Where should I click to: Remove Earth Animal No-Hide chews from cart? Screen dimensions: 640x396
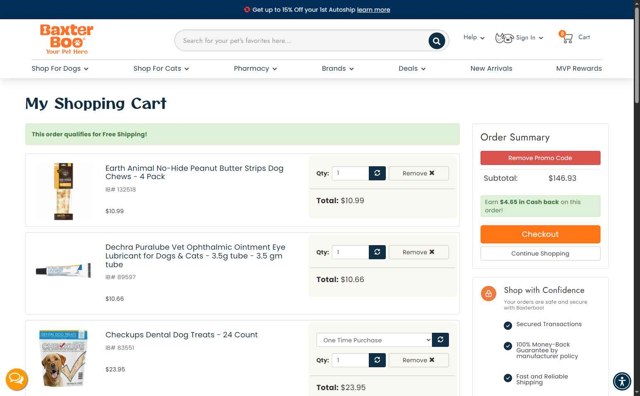(418, 173)
